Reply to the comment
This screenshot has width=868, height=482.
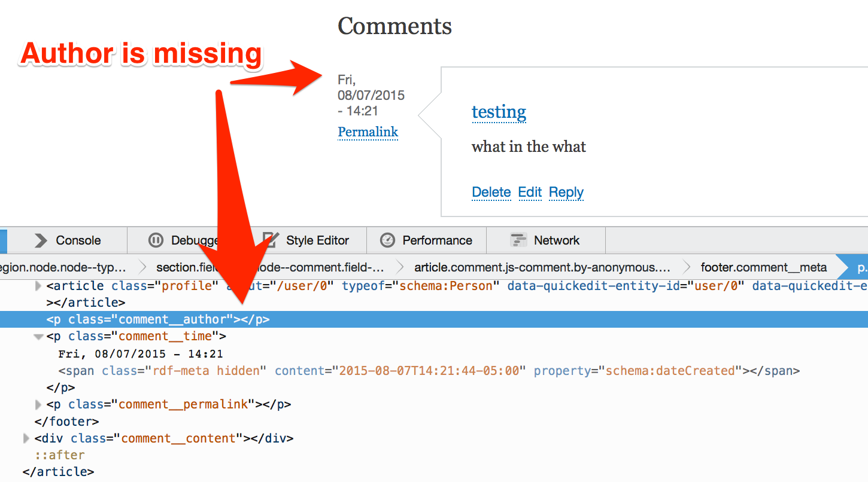coord(566,192)
